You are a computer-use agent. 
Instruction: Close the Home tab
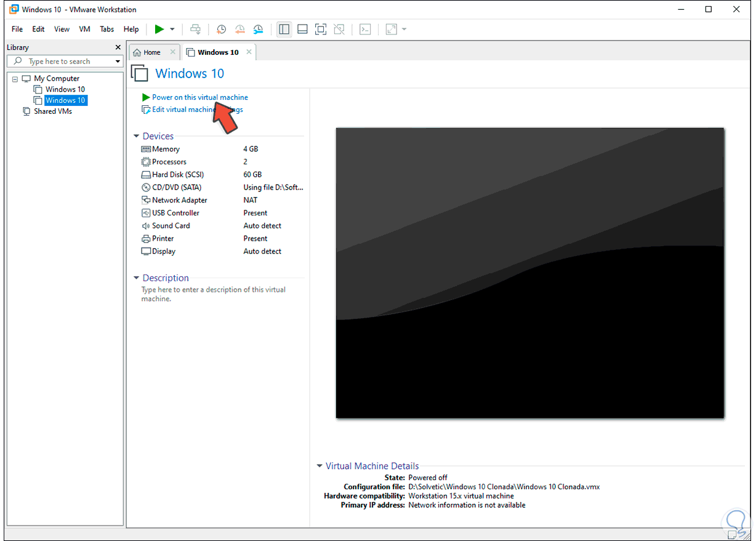tap(172, 52)
